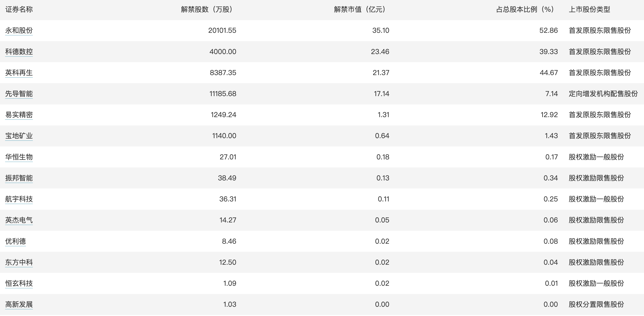Click the 英科再生 security name

(19, 73)
